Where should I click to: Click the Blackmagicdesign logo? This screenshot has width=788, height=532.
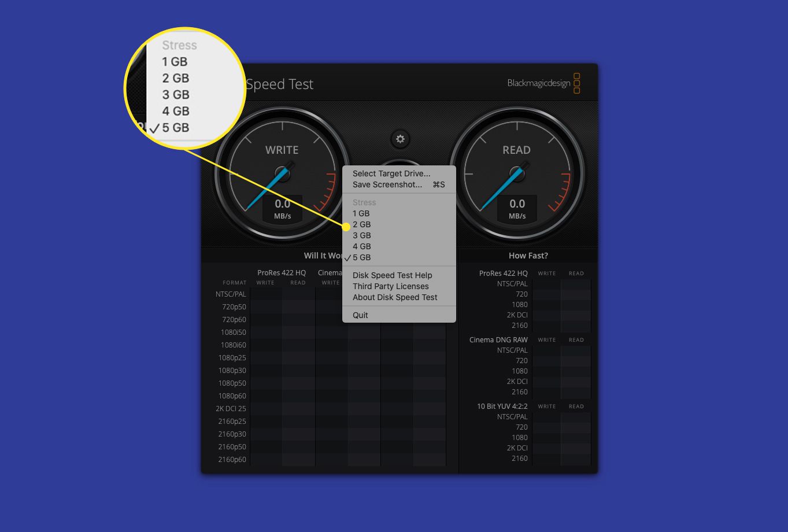pos(544,83)
